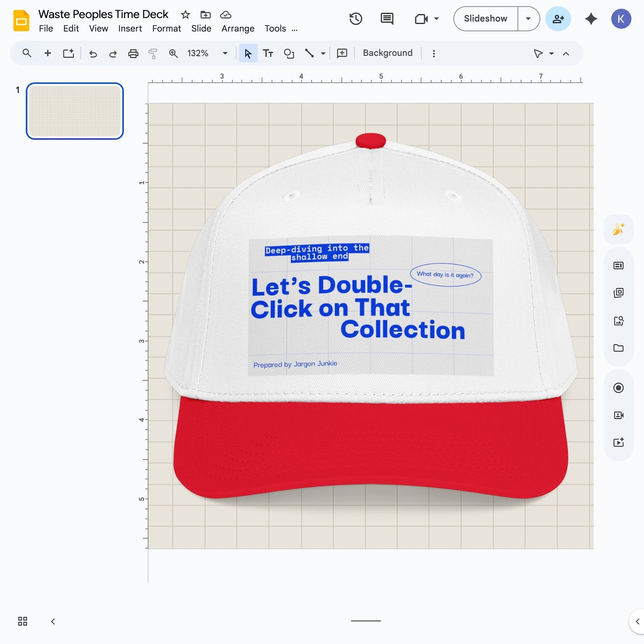Select slide 1 thumbnail
The height and width of the screenshot is (644, 644).
[75, 111]
